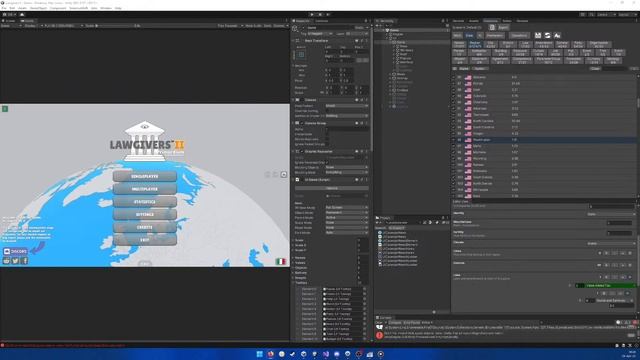Switch to the Console tab
640x360 pixels.
(x=384, y=318)
